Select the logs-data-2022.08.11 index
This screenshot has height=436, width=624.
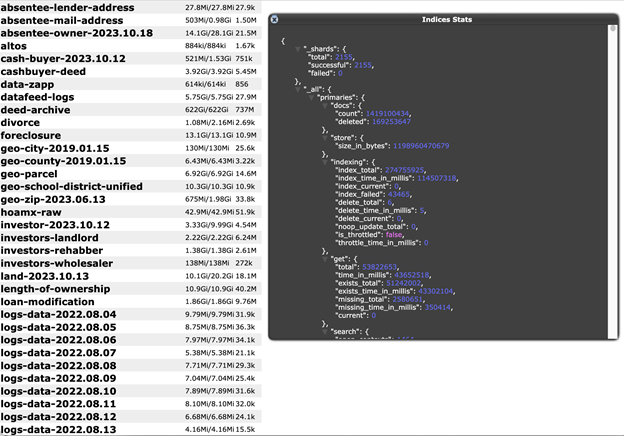[x=131, y=404]
